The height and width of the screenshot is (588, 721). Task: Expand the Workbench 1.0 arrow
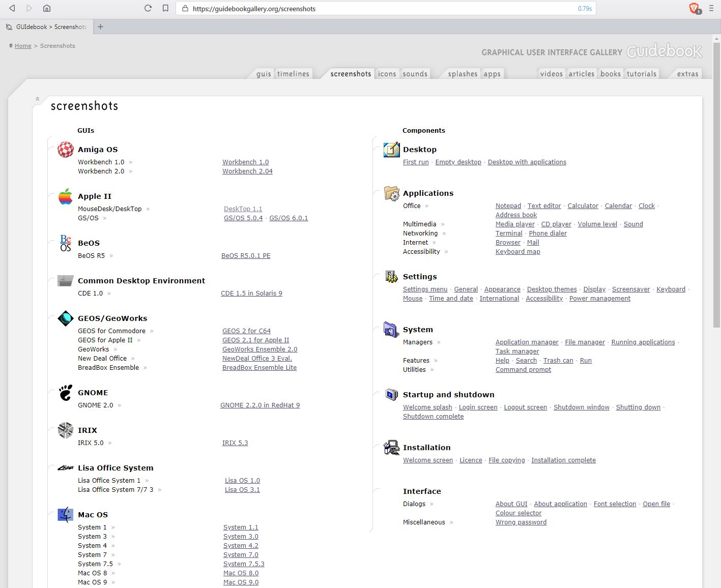[x=131, y=162]
